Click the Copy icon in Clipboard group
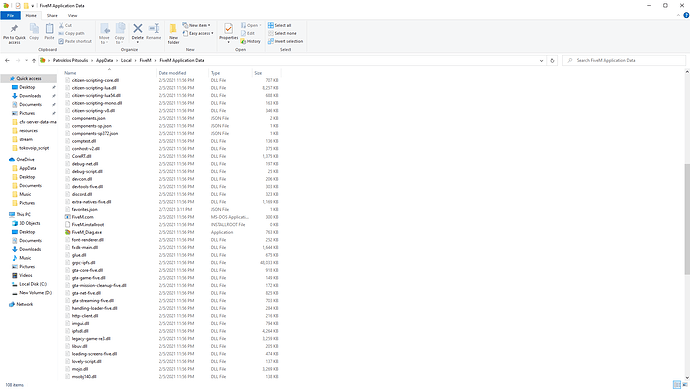 34,29
